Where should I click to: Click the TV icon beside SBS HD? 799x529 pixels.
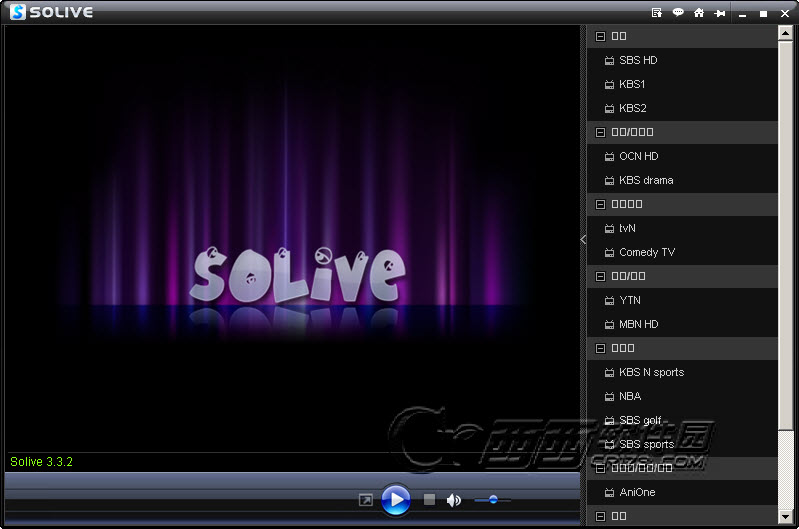pyautogui.click(x=609, y=61)
